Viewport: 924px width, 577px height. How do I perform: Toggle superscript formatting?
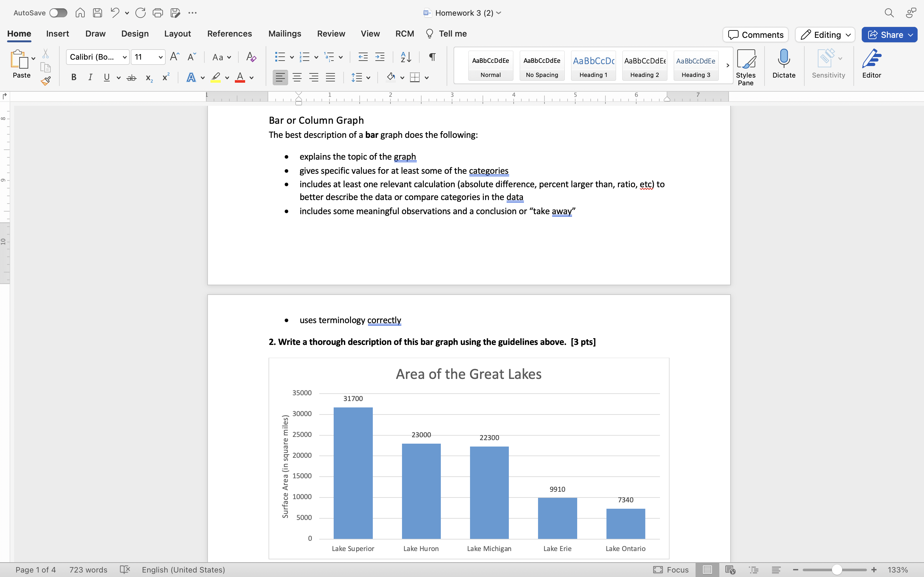point(165,77)
